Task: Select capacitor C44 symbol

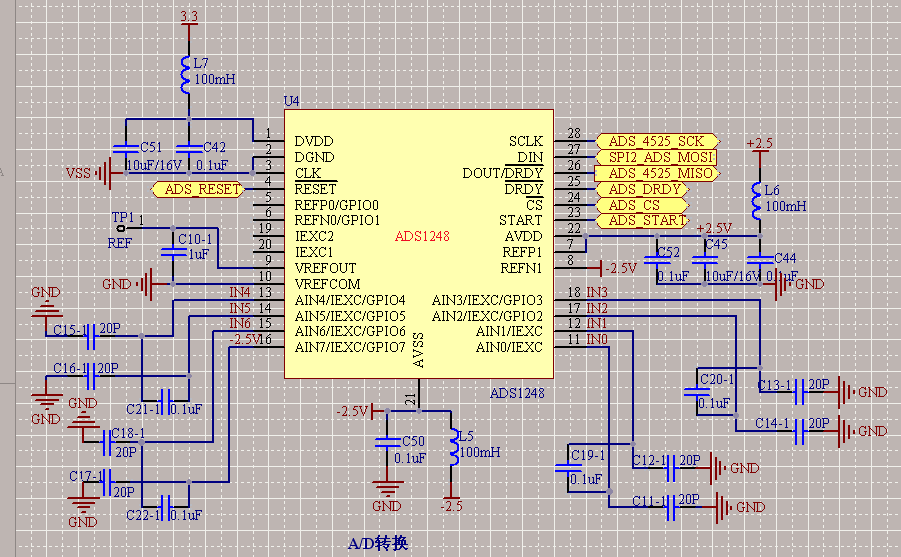Action: (x=760, y=260)
